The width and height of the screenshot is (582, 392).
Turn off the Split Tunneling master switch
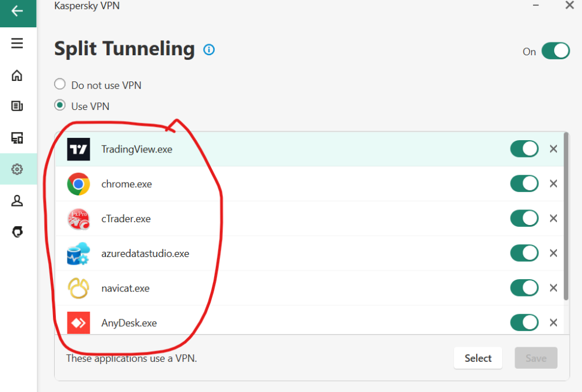(x=555, y=51)
